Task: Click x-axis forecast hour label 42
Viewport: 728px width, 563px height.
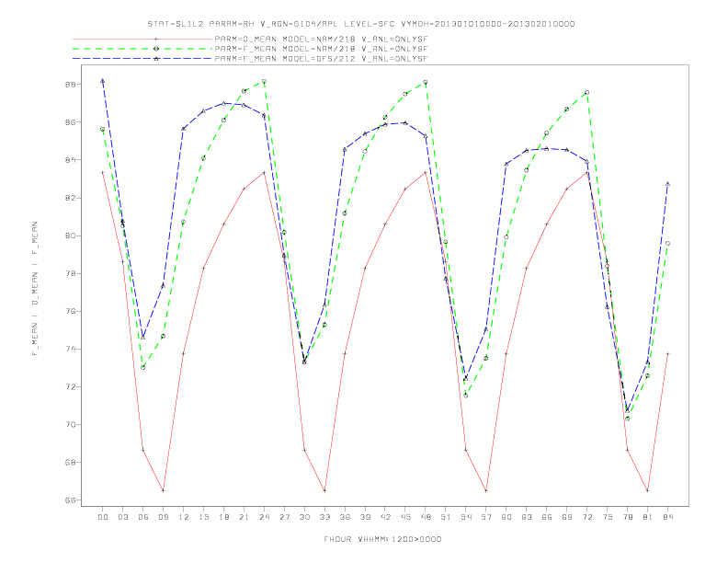Action: click(385, 517)
